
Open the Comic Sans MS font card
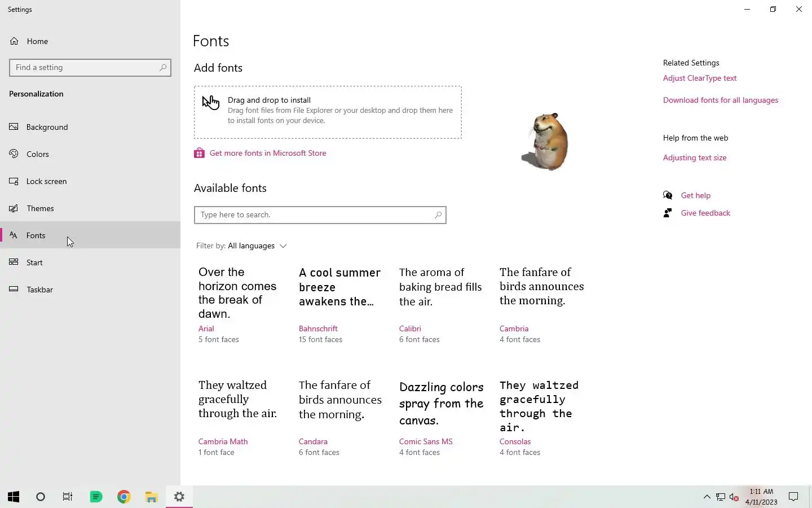pos(440,418)
